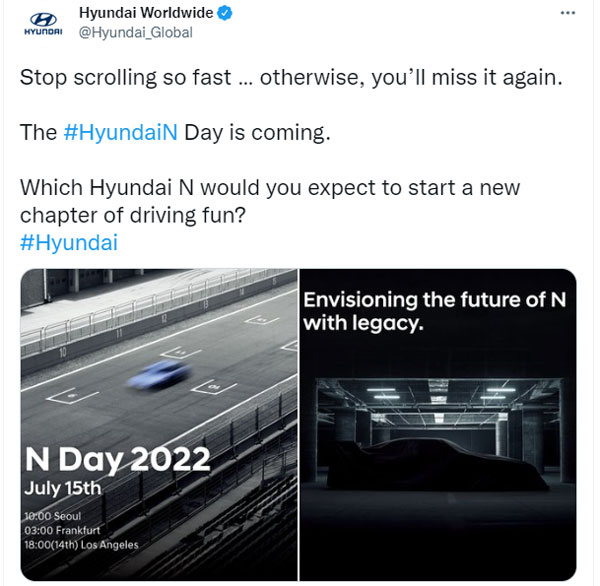Click the 'July 15th' date text
Screen dimensions: 600x586
(63, 490)
